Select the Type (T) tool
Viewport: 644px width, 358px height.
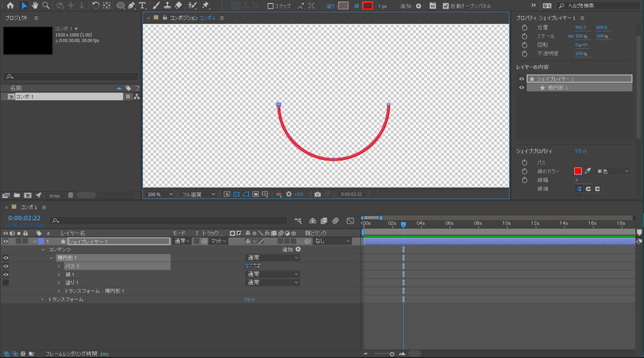(x=143, y=5)
